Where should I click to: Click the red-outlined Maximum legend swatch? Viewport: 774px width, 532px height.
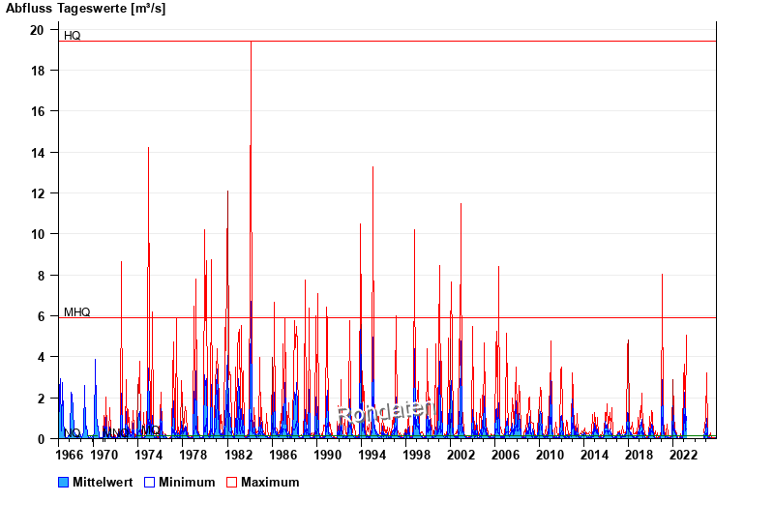(x=231, y=482)
